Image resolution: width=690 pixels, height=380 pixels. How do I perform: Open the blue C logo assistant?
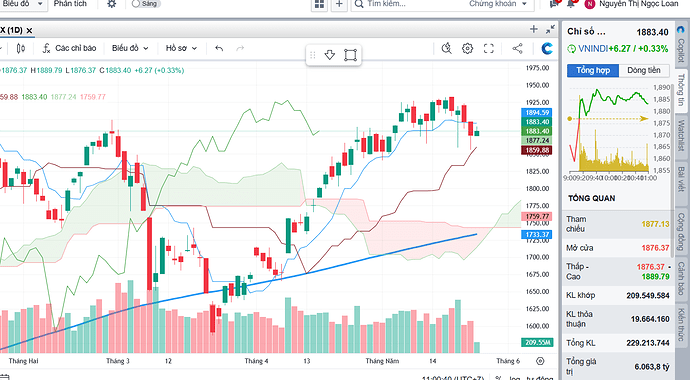(x=547, y=48)
